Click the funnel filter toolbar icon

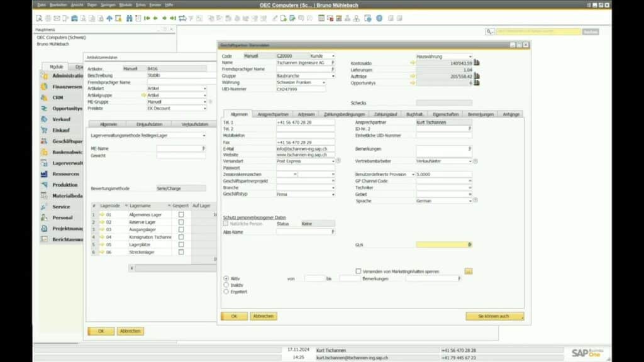click(x=191, y=18)
